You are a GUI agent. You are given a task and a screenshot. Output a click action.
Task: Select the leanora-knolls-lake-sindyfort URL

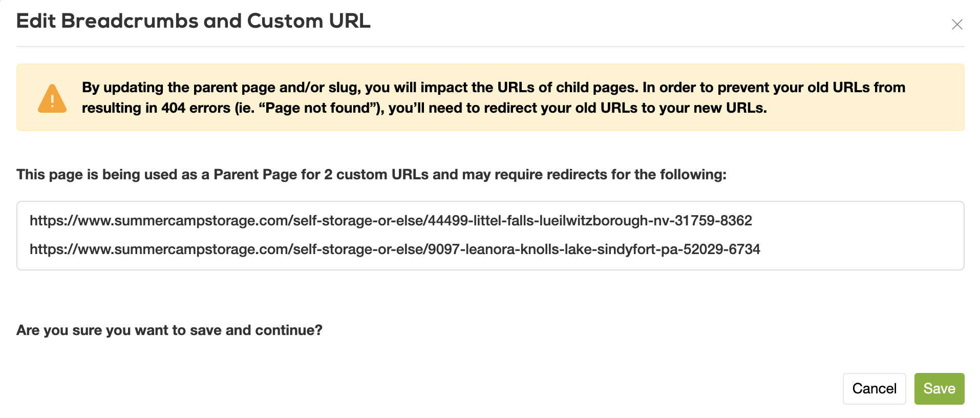[x=395, y=249]
